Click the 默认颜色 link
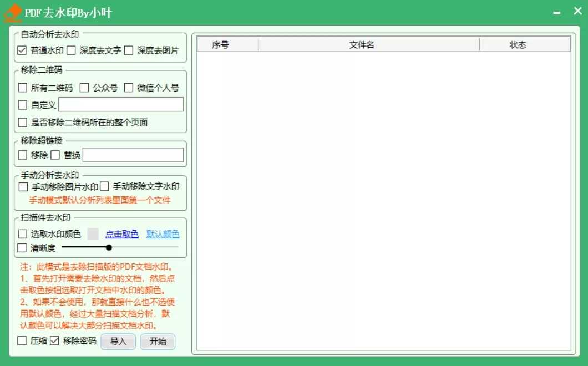The width and height of the screenshot is (588, 366). click(x=163, y=234)
